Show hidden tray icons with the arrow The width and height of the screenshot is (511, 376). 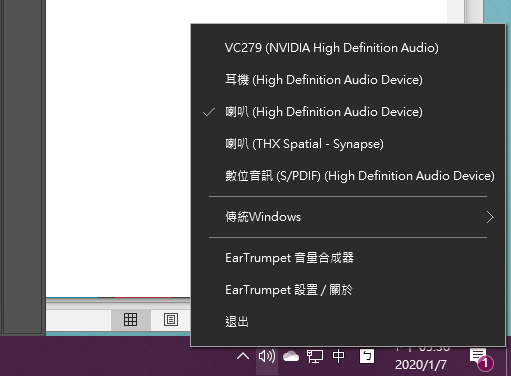[243, 356]
